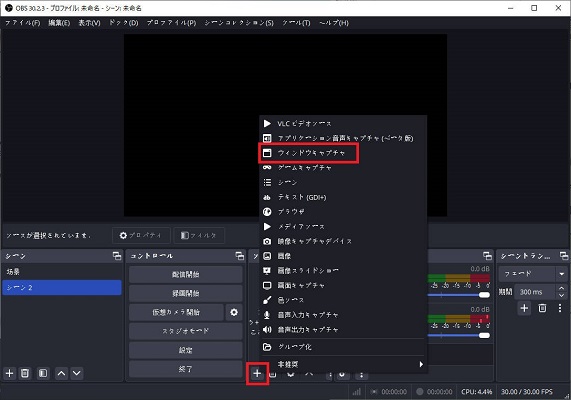571x400 pixels.
Task: Expand the 非推奨 submenu
Action: 343,364
